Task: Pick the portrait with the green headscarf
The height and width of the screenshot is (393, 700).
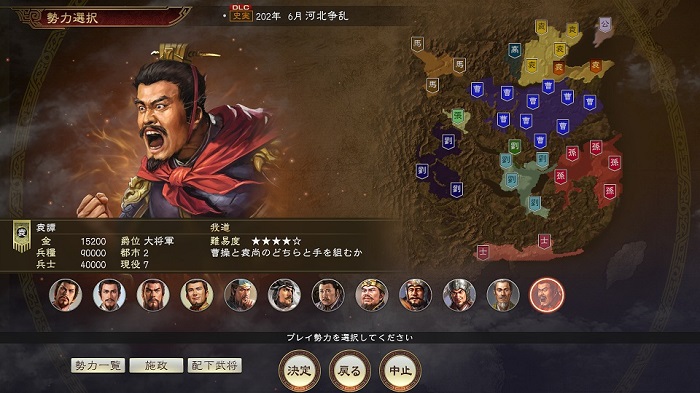Action: coord(240,295)
